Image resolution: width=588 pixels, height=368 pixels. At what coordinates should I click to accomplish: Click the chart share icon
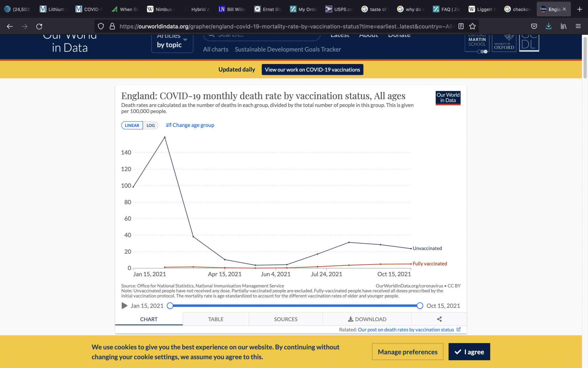(439, 319)
